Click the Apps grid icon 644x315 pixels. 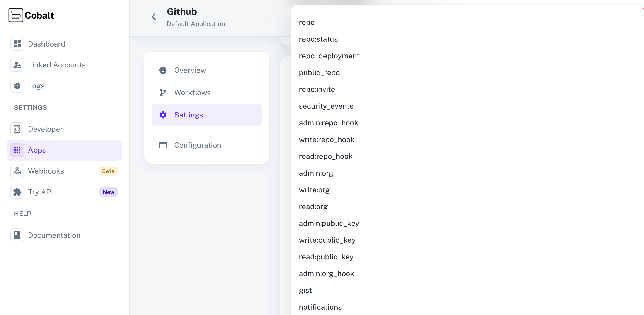point(17,150)
